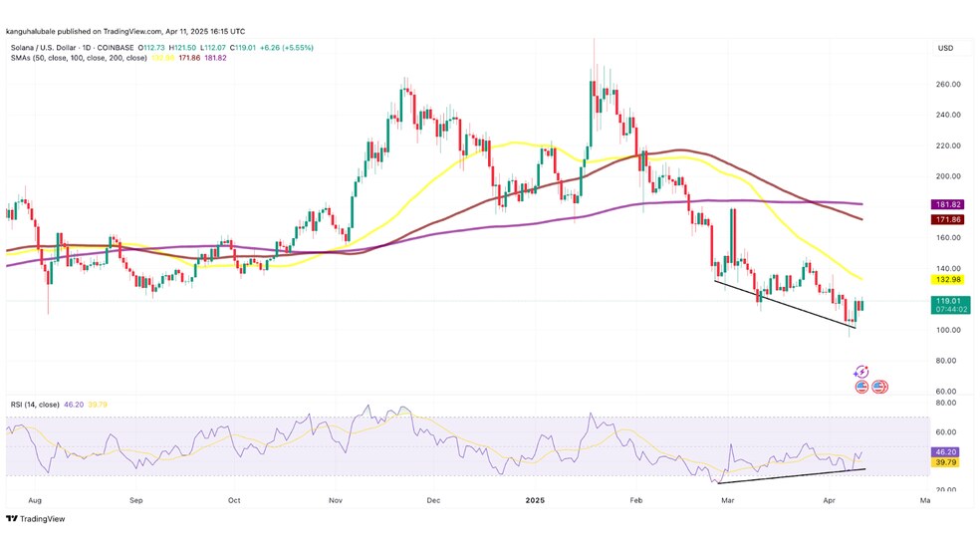Click the left US flag event icon

tap(861, 387)
